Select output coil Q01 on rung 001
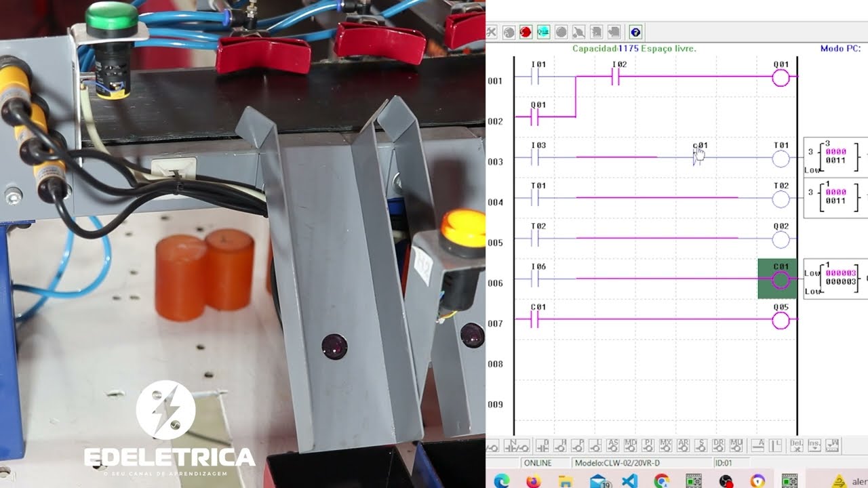The width and height of the screenshot is (868, 488). pos(781,73)
